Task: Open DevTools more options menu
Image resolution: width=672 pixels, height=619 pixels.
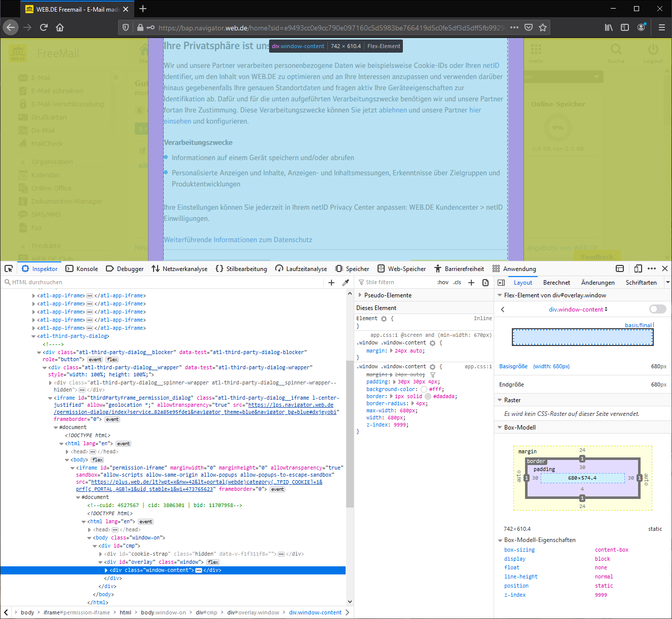Action: (652, 268)
